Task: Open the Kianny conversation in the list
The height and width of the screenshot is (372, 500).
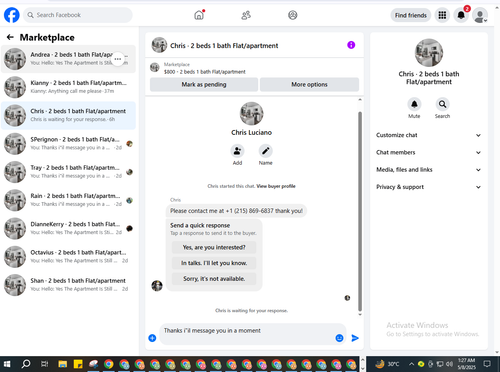Action: 68,87
